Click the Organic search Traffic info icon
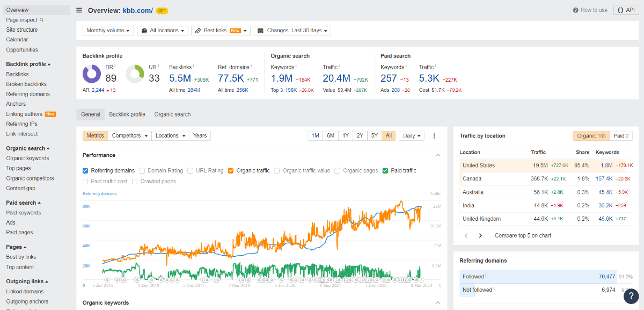Viewport: 644px width, 310px height. [x=340, y=67]
